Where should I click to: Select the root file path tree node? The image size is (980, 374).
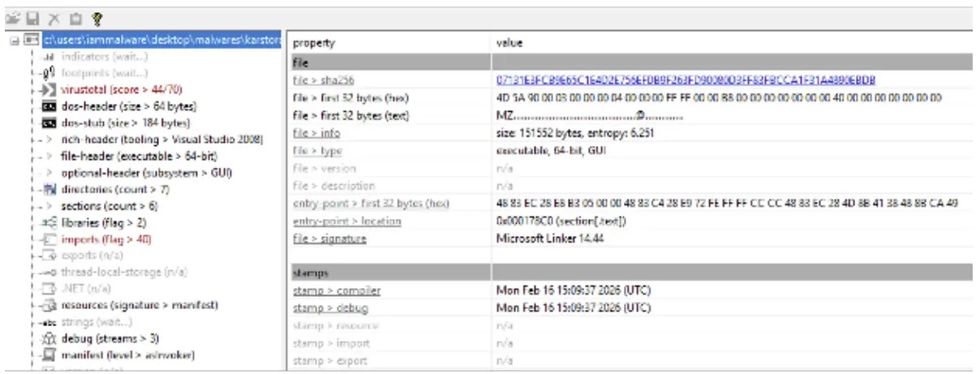pyautogui.click(x=162, y=40)
